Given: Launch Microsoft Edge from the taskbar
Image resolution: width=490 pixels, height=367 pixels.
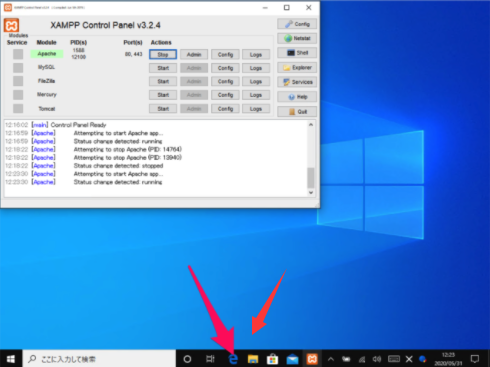Looking at the screenshot, I should coord(233,359).
